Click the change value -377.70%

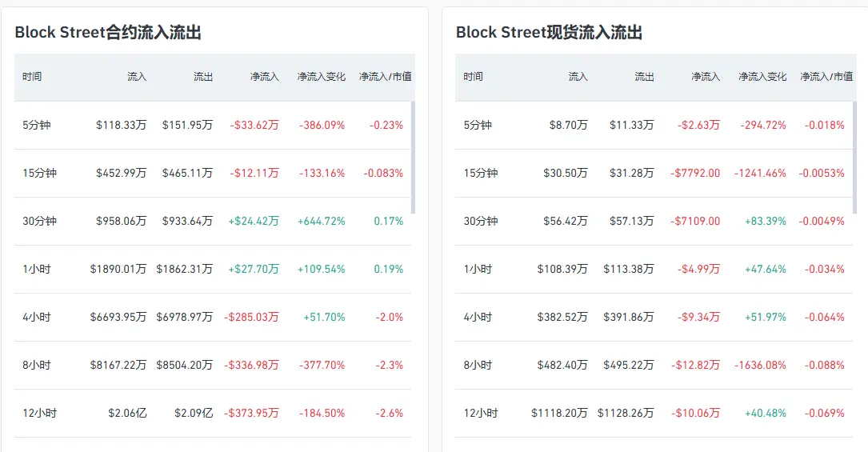(322, 365)
